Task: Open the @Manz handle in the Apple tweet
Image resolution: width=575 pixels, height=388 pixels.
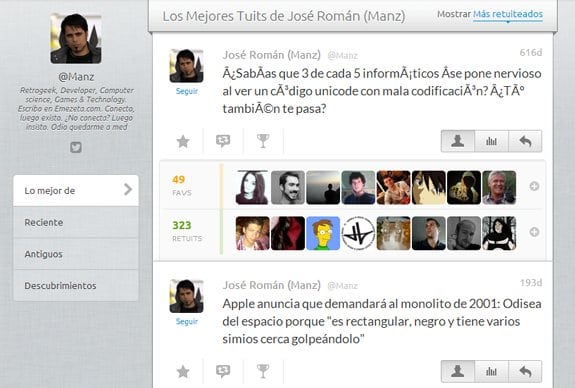Action: tap(343, 286)
